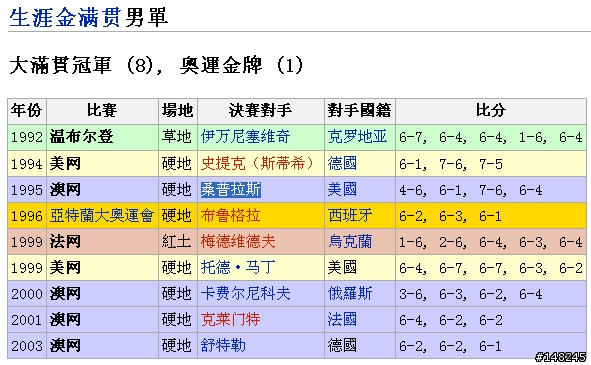Click 美國 in the 托德·马丁 row
The image size is (591, 365).
(342, 268)
